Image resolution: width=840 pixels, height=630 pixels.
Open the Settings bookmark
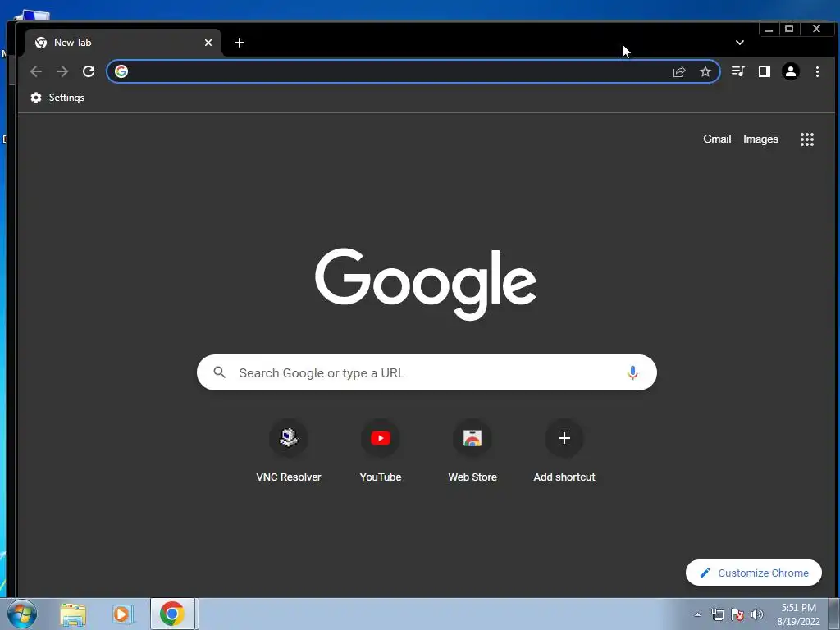58,98
